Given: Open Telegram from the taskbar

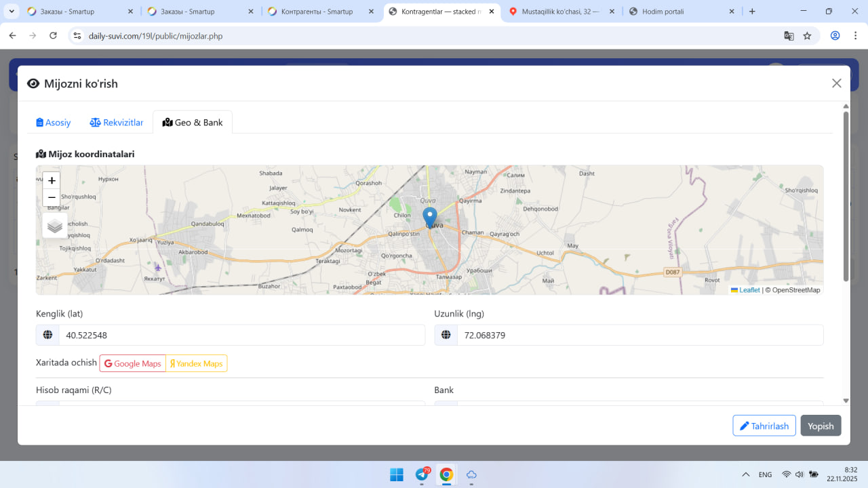Looking at the screenshot, I should point(422,474).
